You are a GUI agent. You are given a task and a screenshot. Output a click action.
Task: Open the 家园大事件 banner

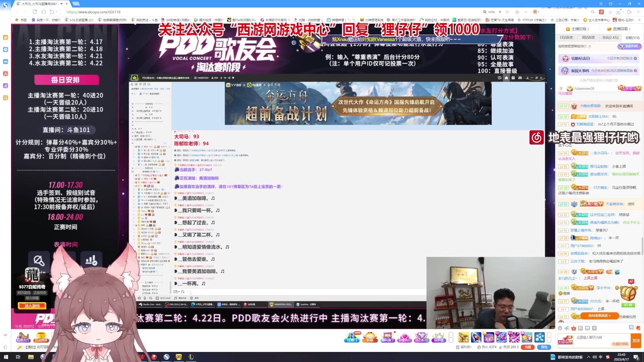[x=599, y=71]
